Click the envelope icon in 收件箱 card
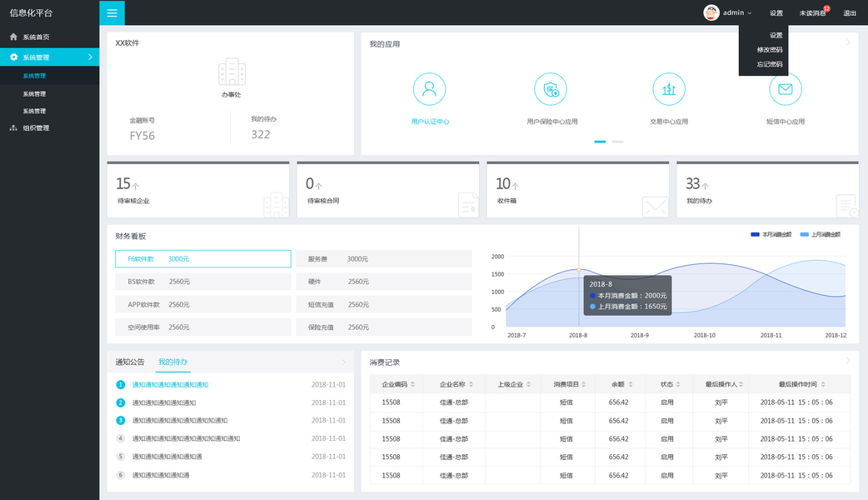 point(655,207)
